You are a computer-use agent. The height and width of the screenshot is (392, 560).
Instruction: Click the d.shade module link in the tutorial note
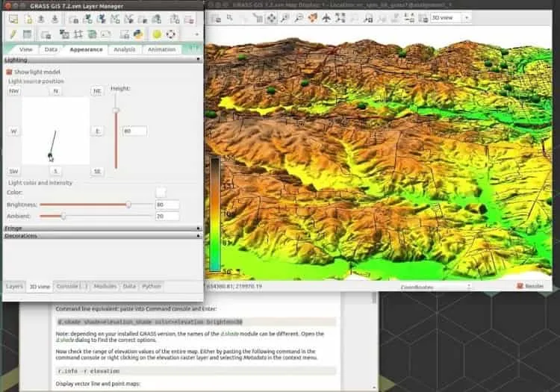coord(229,334)
